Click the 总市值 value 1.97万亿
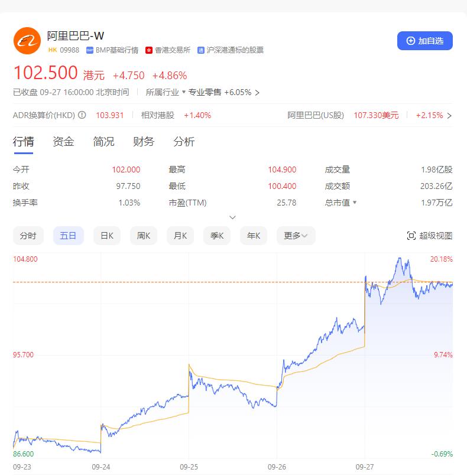This screenshot has height=476, width=467. [x=437, y=203]
